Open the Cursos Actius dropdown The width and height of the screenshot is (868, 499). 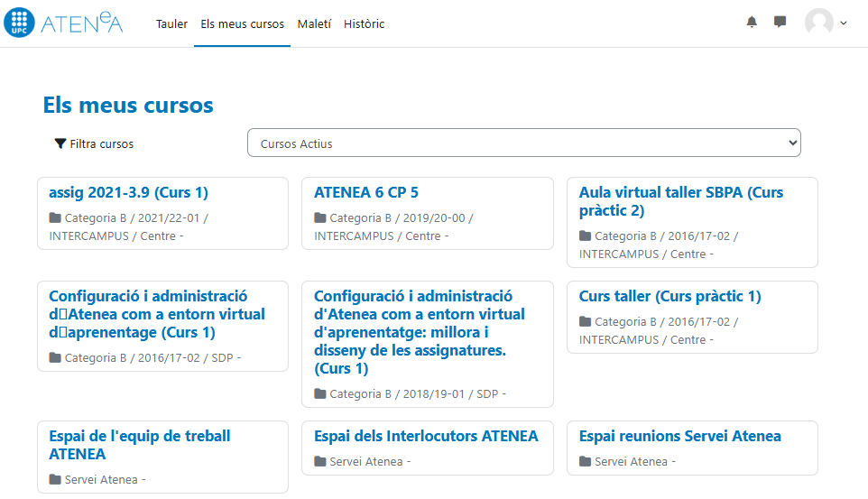pyautogui.click(x=523, y=143)
